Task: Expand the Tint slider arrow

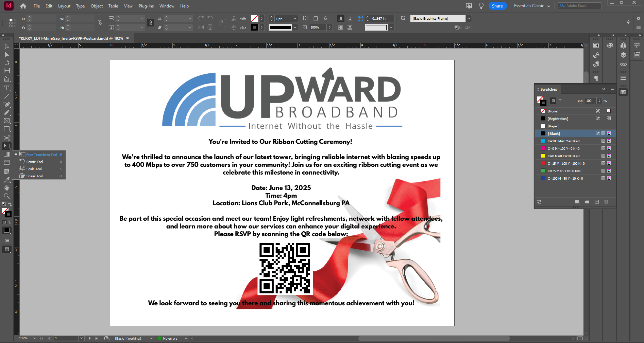Action: [599, 101]
